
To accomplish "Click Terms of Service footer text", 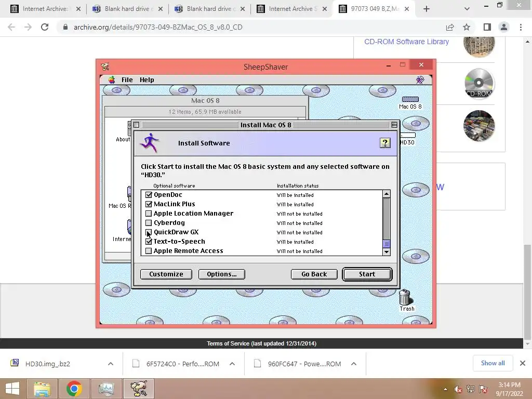I will [262, 344].
